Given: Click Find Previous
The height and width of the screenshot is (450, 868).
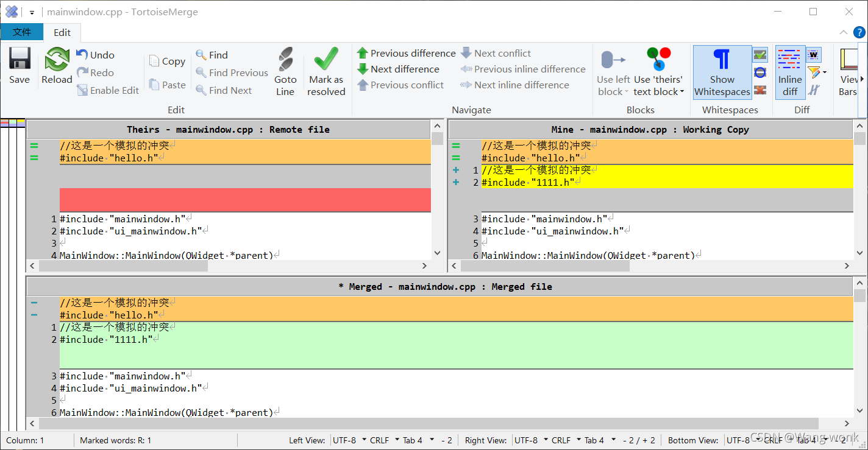Looking at the screenshot, I should [x=232, y=72].
